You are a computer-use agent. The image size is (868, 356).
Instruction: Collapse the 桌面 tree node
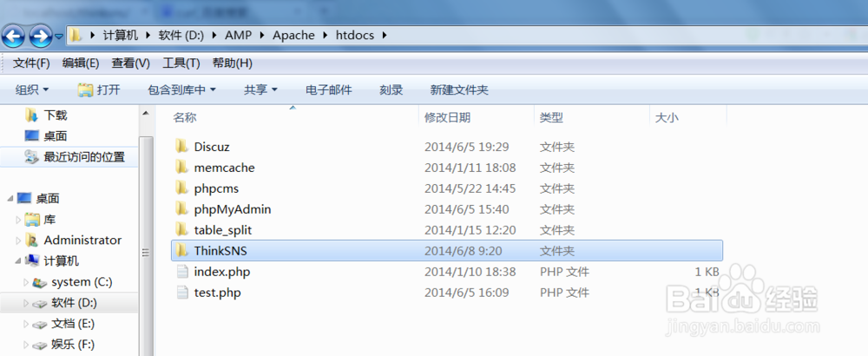click(x=11, y=199)
